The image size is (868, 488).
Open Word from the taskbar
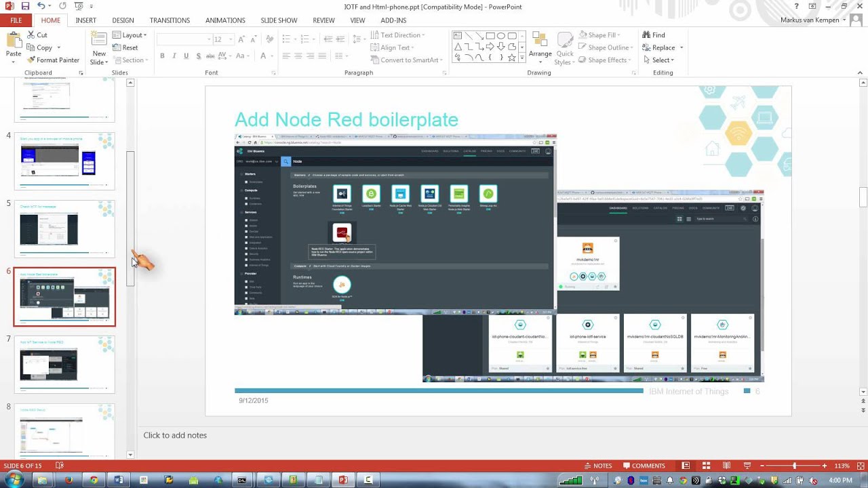(119, 480)
